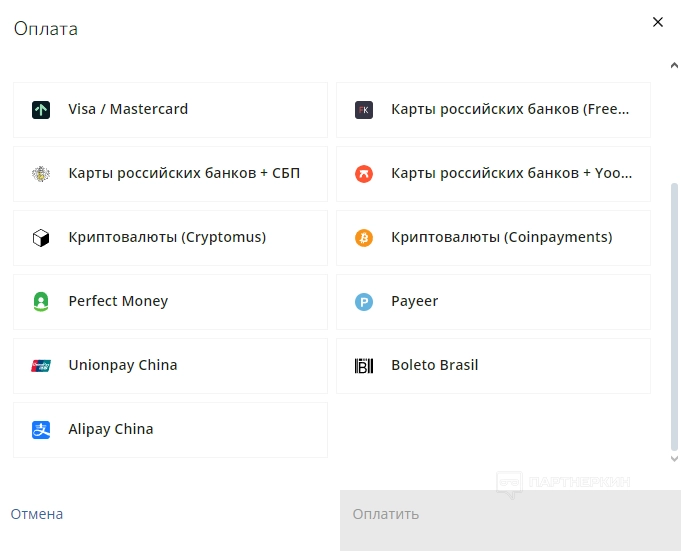Screen dimensions: 681x551
Task: Click the Sberbank emblem icon beside СБП option
Action: point(41,174)
